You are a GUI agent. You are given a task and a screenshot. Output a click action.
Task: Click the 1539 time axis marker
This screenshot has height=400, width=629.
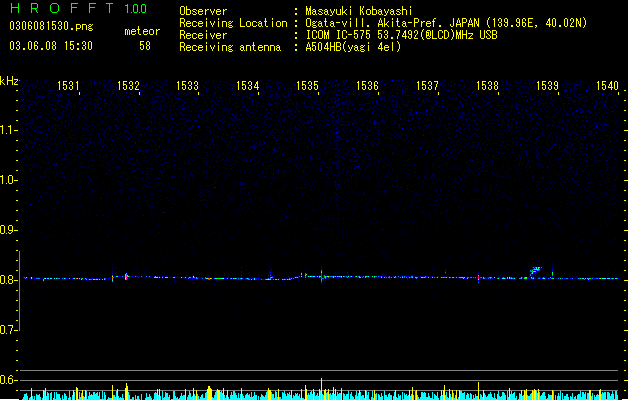pos(547,86)
